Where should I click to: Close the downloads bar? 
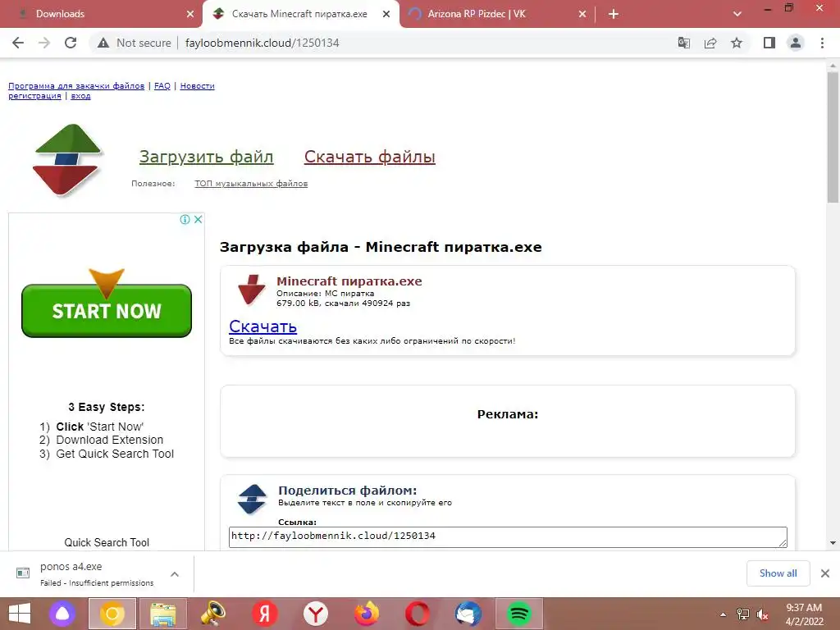tap(825, 573)
